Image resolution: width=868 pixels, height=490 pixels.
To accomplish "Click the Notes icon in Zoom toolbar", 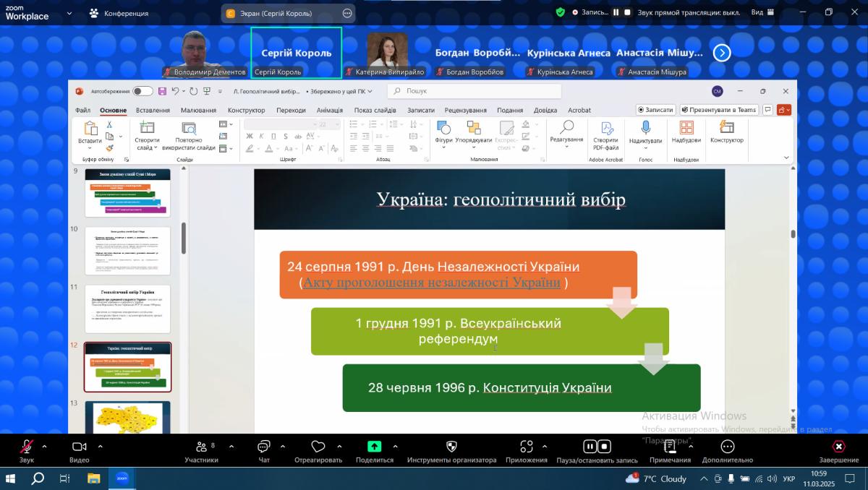I will point(669,447).
